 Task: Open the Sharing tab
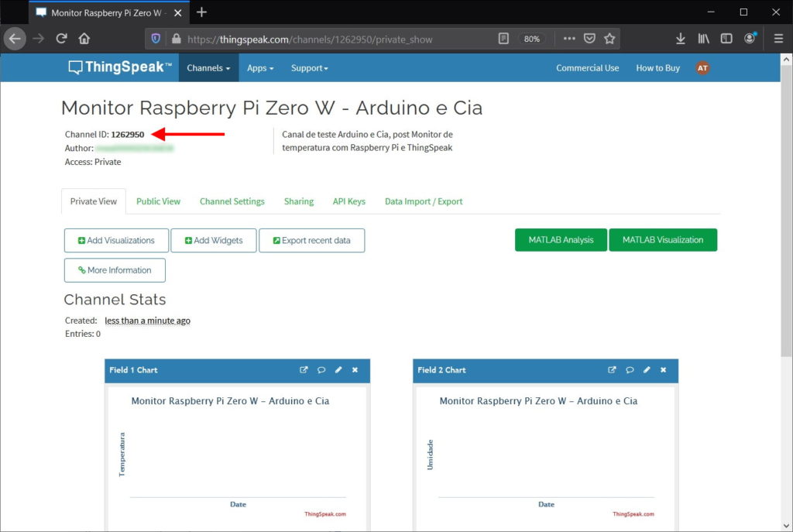point(299,201)
